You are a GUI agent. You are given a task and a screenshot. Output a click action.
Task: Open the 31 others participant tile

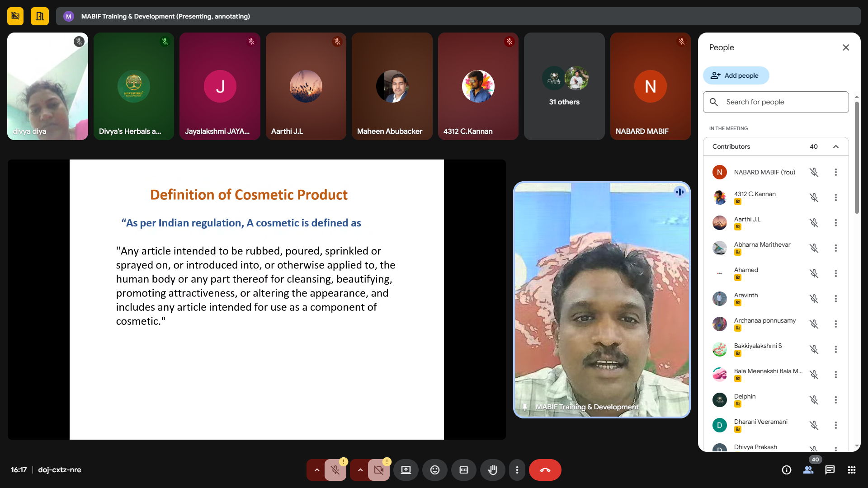(x=564, y=86)
